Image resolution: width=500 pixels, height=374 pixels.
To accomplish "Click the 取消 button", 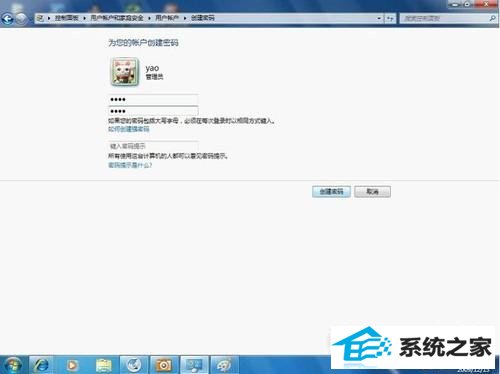I will pos(372,192).
